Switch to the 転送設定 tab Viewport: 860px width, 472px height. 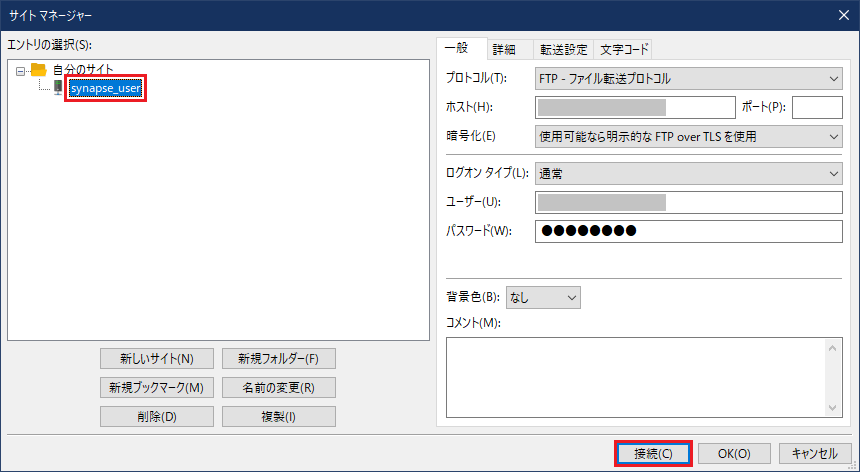pos(564,49)
